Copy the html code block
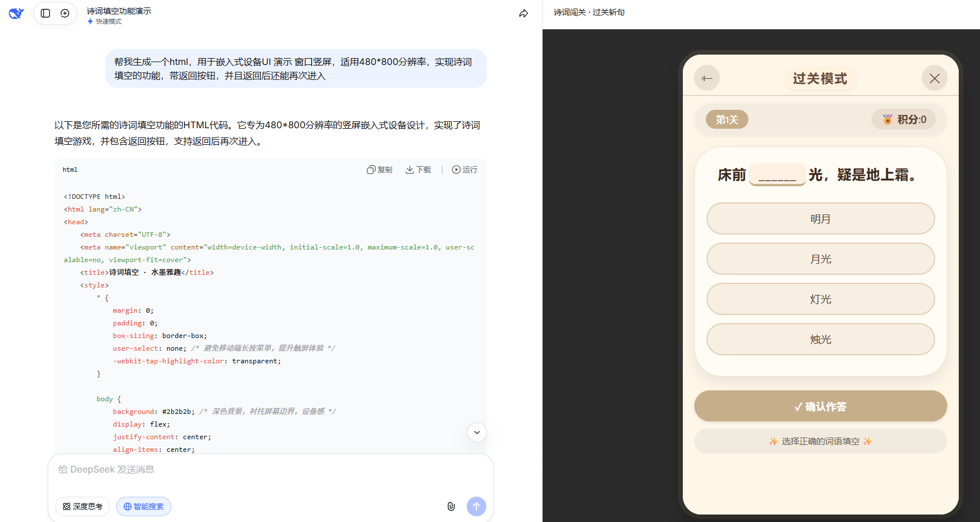Screen dimensions: 980x522 pos(379,170)
